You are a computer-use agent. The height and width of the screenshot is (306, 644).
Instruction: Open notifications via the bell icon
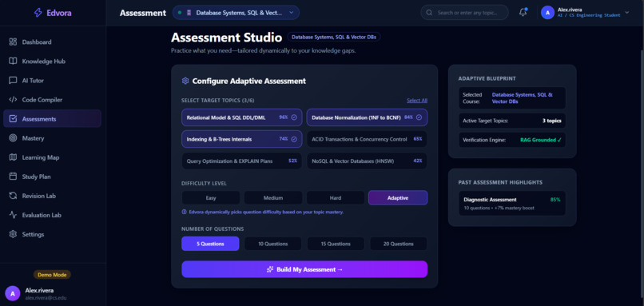(523, 12)
